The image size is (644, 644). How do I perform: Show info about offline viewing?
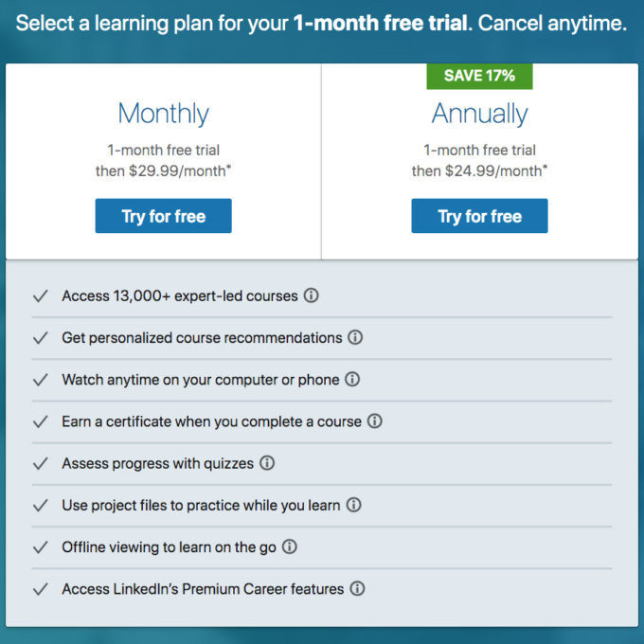pyautogui.click(x=290, y=546)
